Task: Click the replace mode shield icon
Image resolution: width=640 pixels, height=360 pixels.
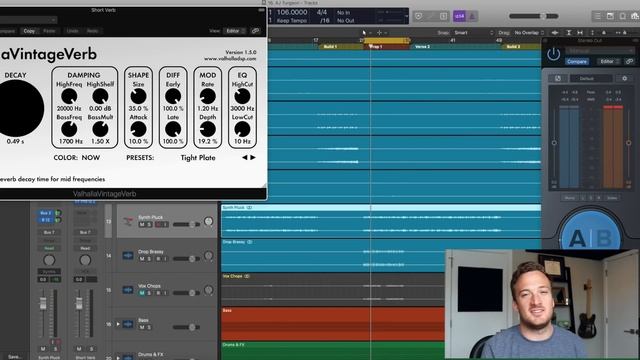Action: (x=418, y=16)
